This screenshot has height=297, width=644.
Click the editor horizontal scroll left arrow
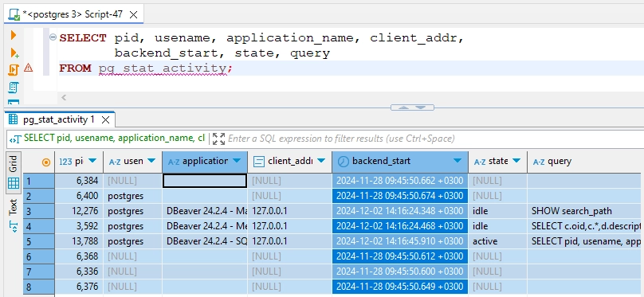[x=64, y=98]
